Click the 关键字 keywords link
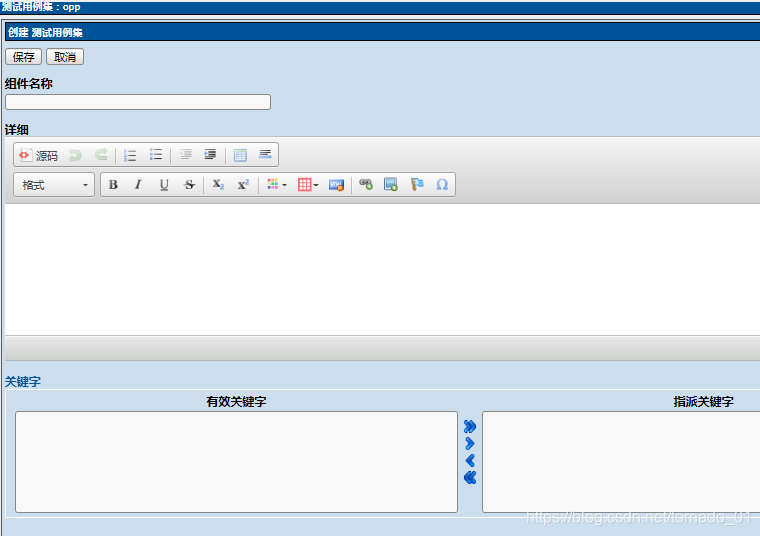 click(x=23, y=382)
